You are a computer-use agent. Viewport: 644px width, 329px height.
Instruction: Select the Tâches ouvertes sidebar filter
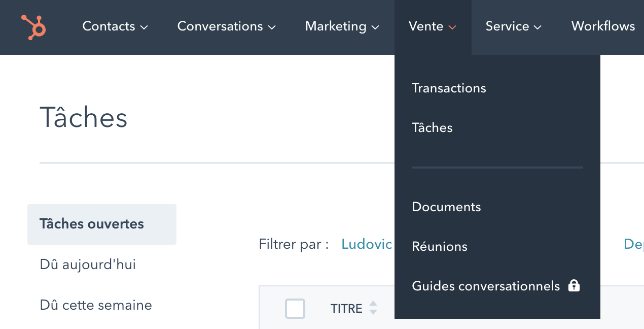click(102, 224)
